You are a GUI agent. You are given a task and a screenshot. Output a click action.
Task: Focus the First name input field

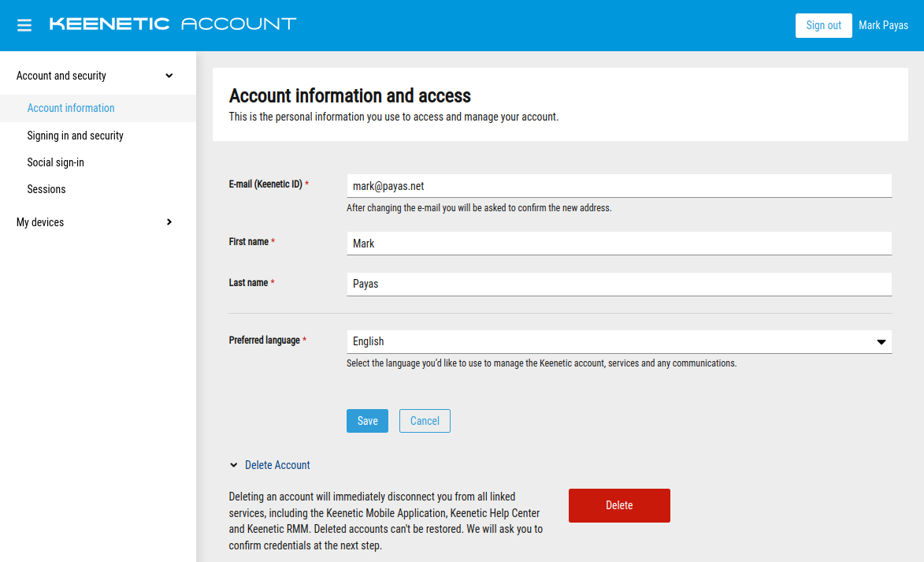[x=618, y=244]
